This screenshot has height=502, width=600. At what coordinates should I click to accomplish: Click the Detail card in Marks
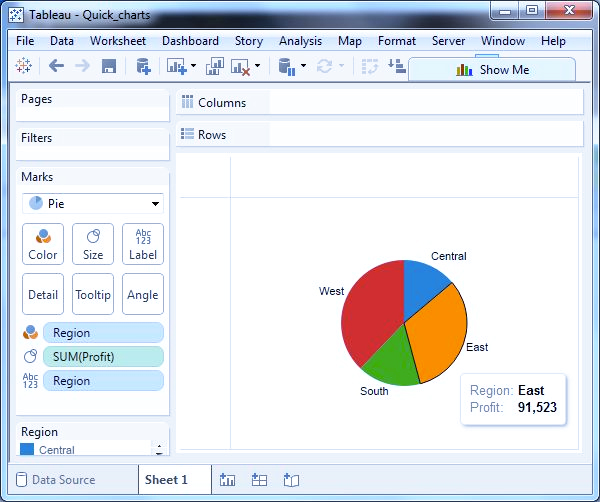43,294
